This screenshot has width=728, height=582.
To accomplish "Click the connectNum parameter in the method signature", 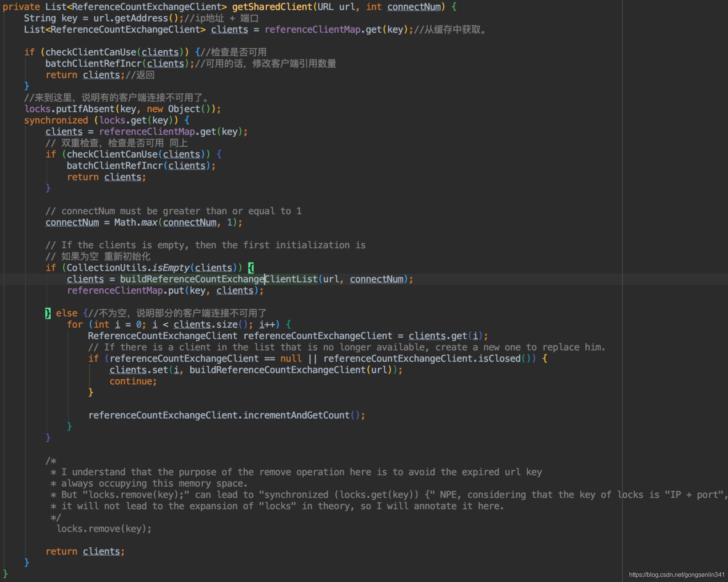I will (x=414, y=7).
